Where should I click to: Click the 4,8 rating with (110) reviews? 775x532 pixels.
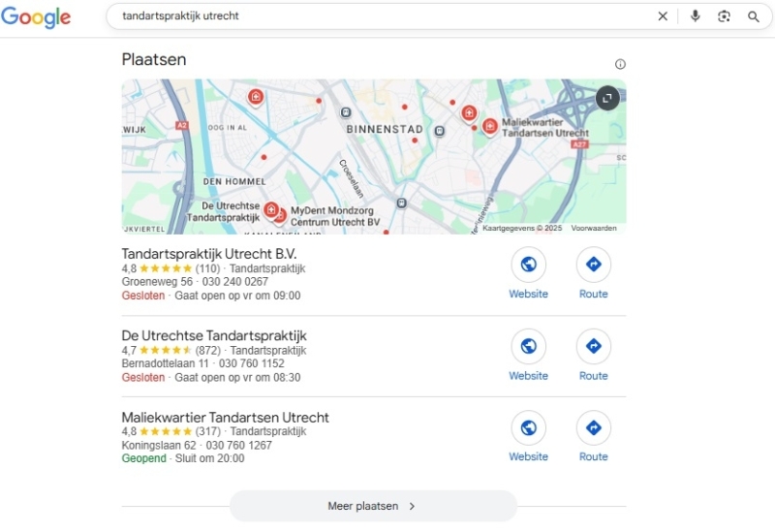pyautogui.click(x=170, y=268)
